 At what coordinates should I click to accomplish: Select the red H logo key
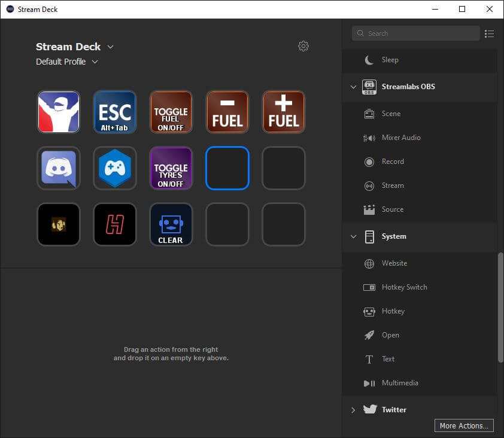(115, 224)
